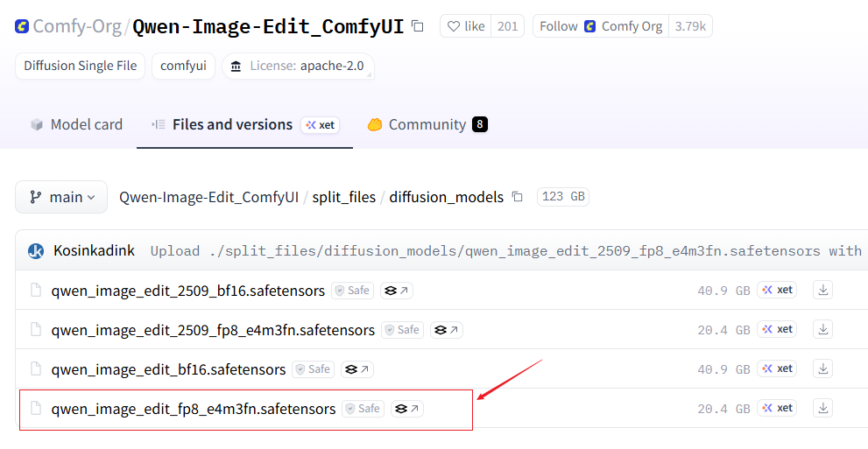This screenshot has width=868, height=449.
Task: Click Safe badge for qwen_image_edit_bf16 file
Action: [314, 369]
